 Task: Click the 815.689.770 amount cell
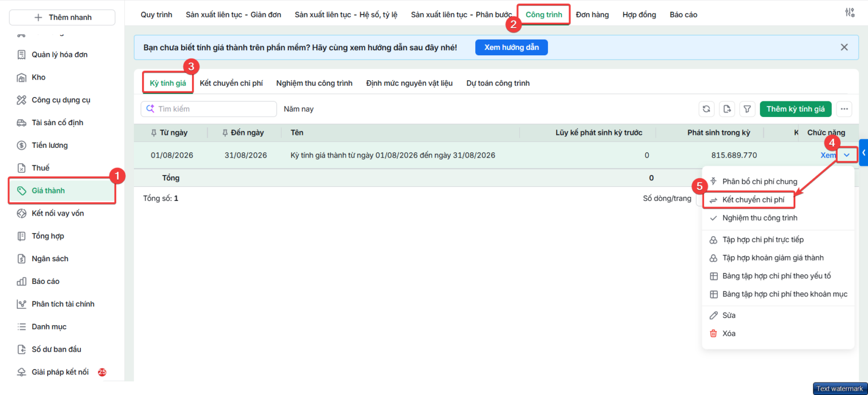coord(734,155)
